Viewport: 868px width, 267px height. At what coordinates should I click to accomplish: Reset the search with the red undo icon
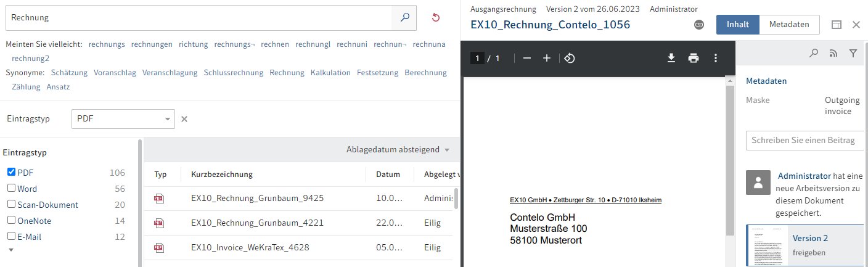click(x=436, y=18)
